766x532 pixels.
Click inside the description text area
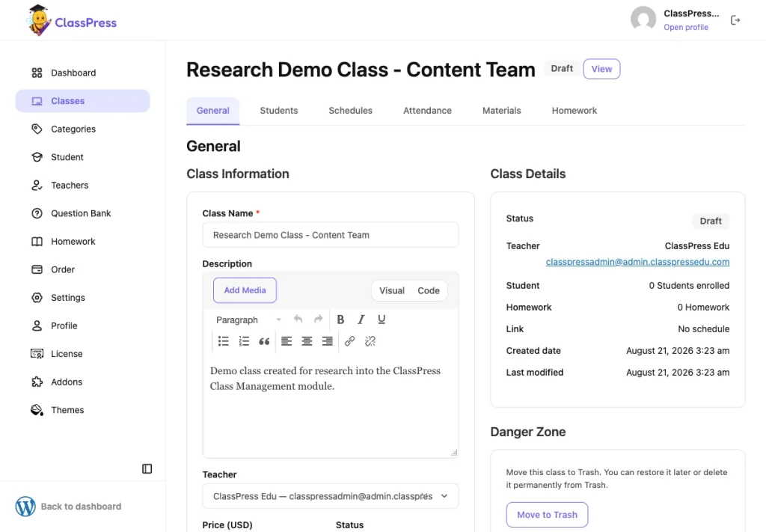[x=330, y=406]
